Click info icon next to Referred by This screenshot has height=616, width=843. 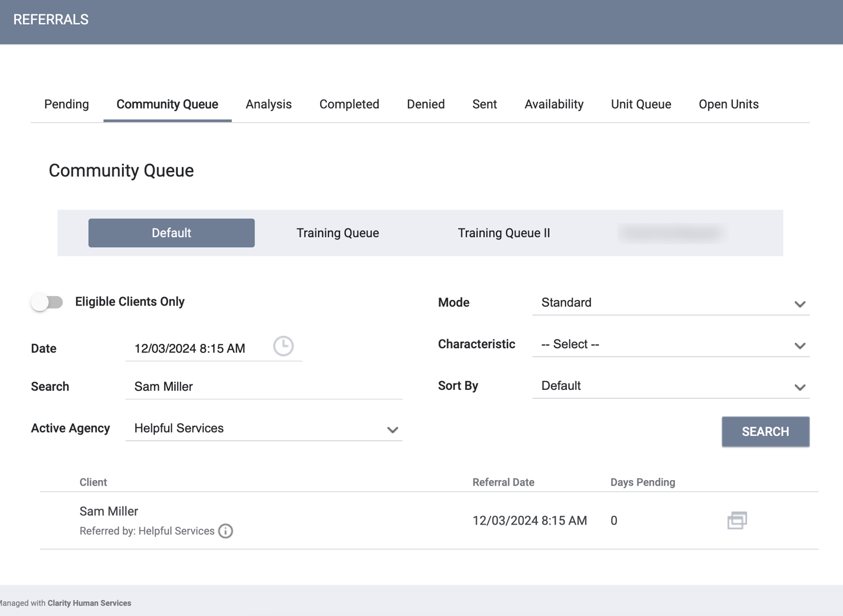click(226, 531)
